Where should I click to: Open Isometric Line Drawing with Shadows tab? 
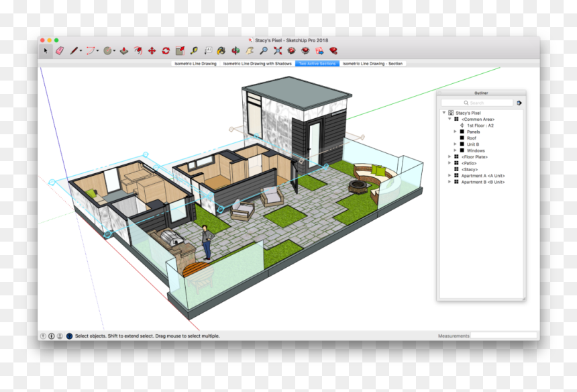(257, 64)
